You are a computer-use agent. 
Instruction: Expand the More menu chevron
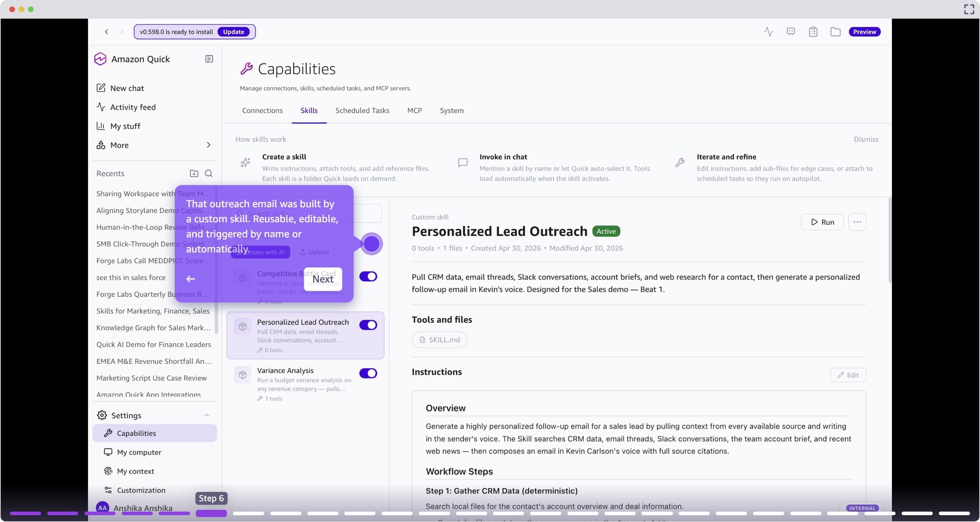click(208, 145)
